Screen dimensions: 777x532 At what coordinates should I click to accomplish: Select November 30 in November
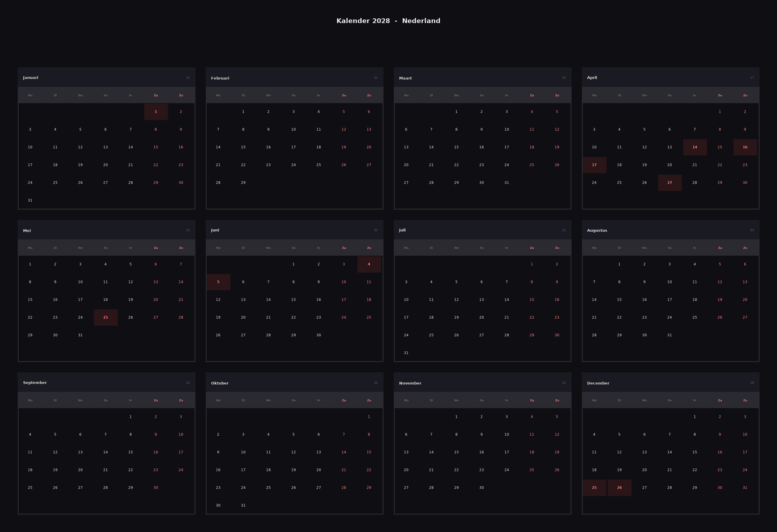(x=481, y=488)
